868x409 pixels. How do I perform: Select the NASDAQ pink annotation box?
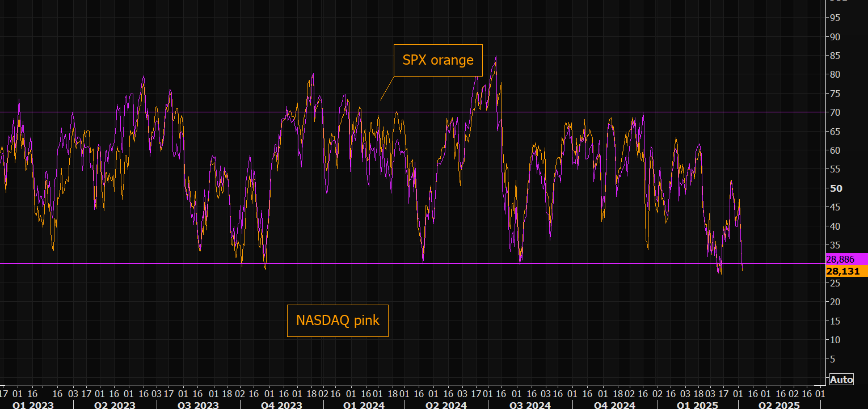point(338,321)
